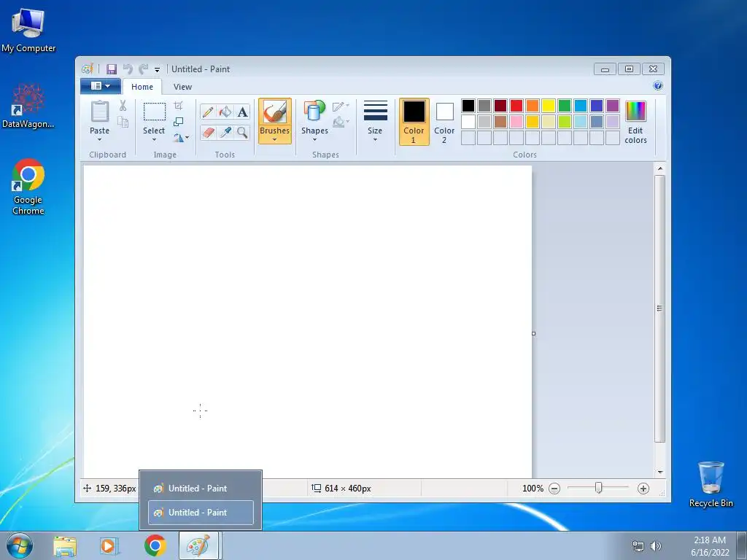This screenshot has width=747, height=560.
Task: Click the Crop icon
Action: (178, 105)
